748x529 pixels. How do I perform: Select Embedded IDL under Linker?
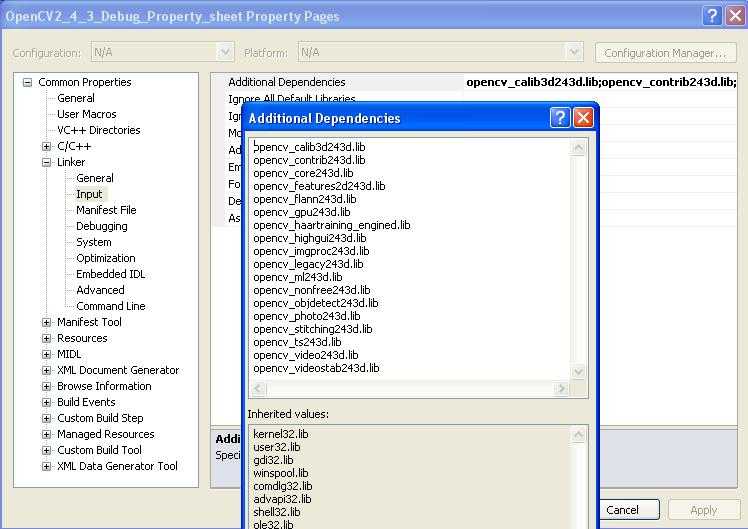111,274
